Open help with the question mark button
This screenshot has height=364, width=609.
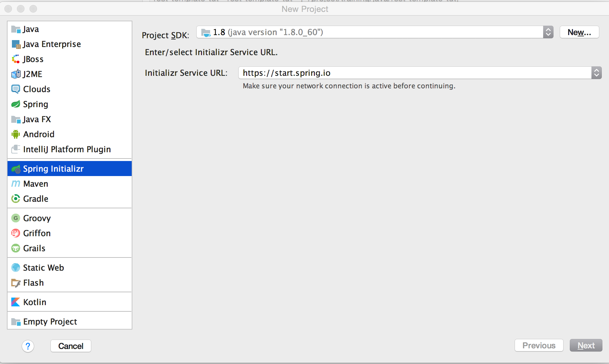pos(28,346)
